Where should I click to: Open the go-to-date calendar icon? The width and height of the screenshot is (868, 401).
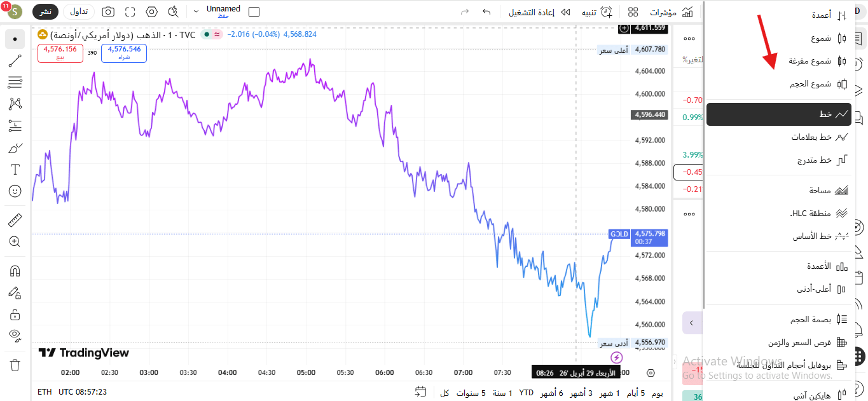point(420,391)
